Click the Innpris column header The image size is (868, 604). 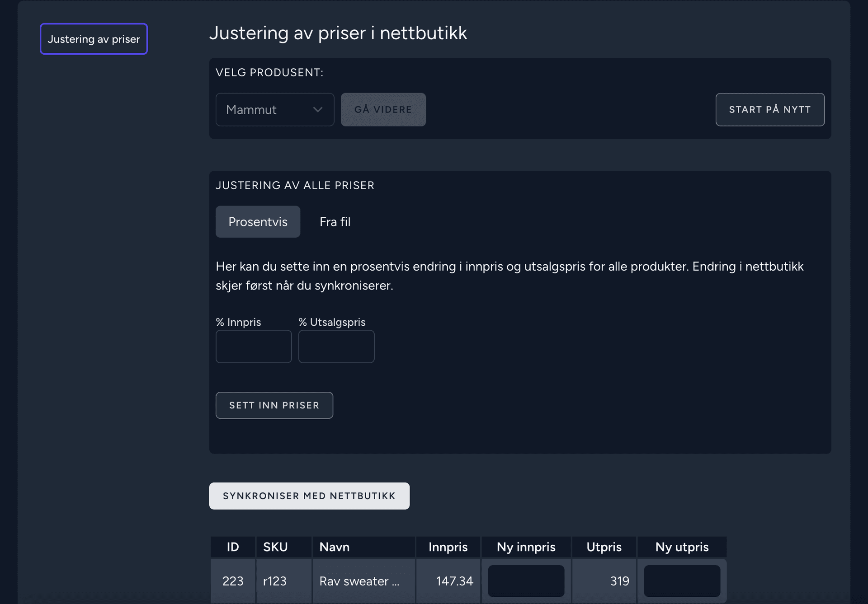pyautogui.click(x=448, y=547)
